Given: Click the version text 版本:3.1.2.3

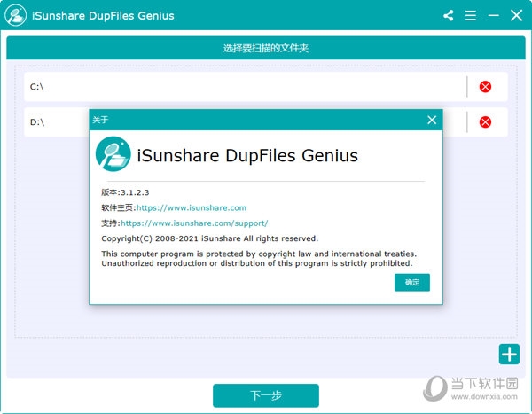Looking at the screenshot, I should click(x=125, y=192).
